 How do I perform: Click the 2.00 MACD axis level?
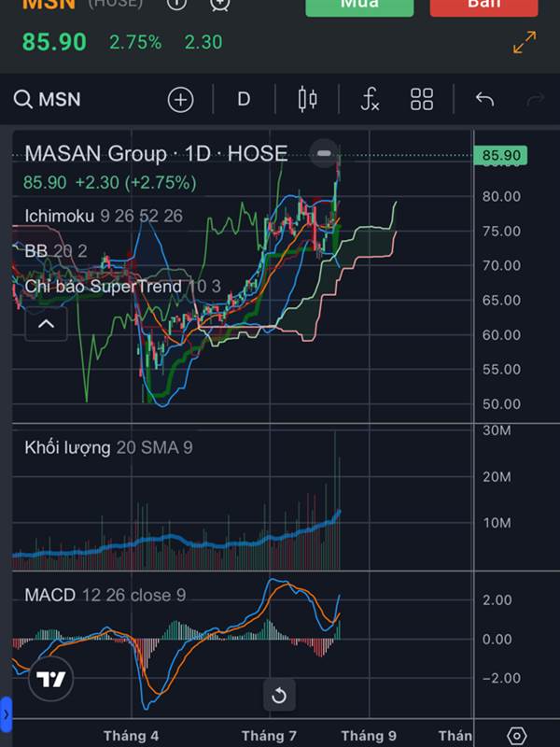497,599
